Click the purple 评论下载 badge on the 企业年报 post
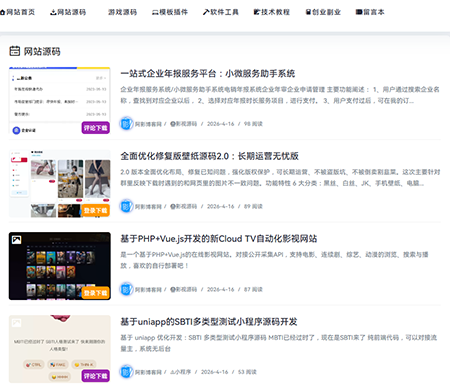This screenshot has width=450, height=386. click(x=96, y=128)
